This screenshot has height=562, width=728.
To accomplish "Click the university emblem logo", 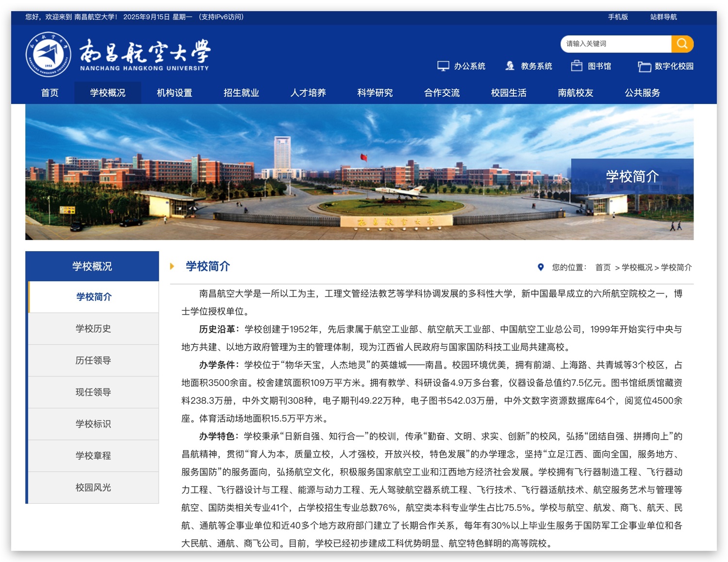I will (48, 54).
